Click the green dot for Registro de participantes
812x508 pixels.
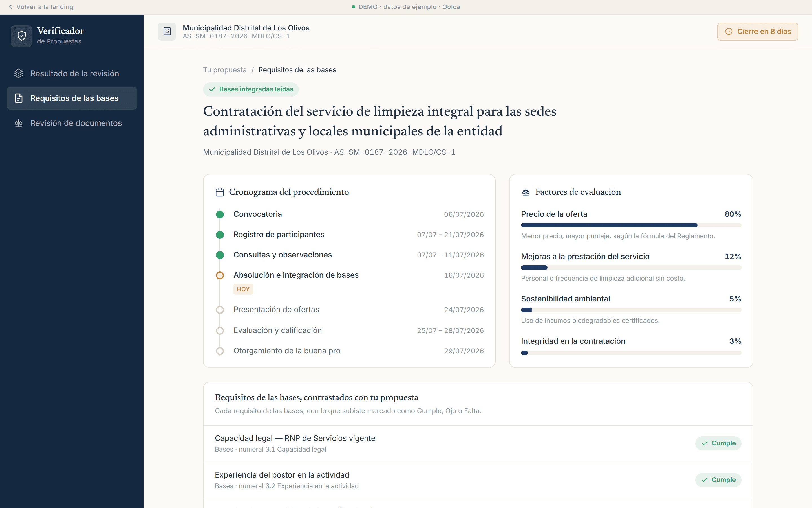coord(220,235)
